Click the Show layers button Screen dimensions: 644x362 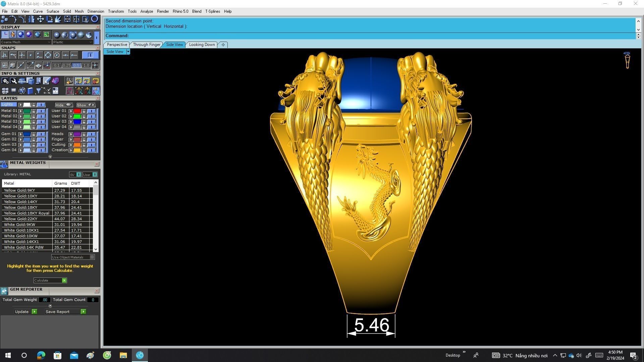point(86,105)
